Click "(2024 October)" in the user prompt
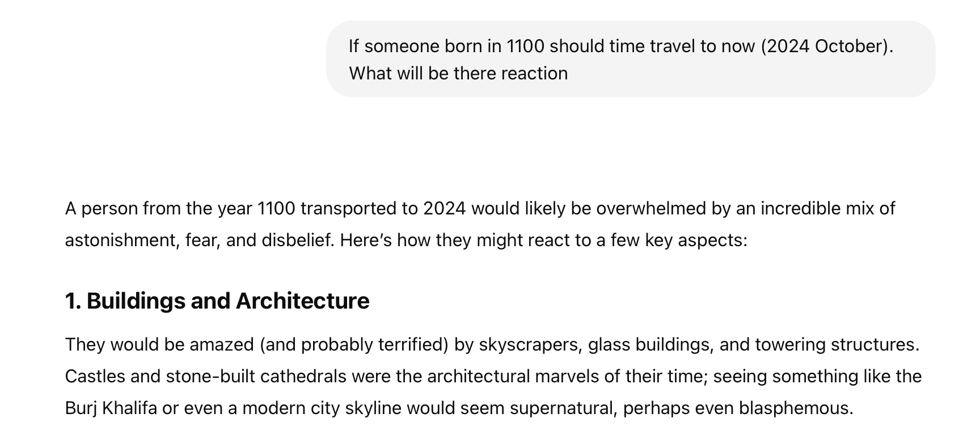This screenshot has height=447, width=980. click(826, 46)
